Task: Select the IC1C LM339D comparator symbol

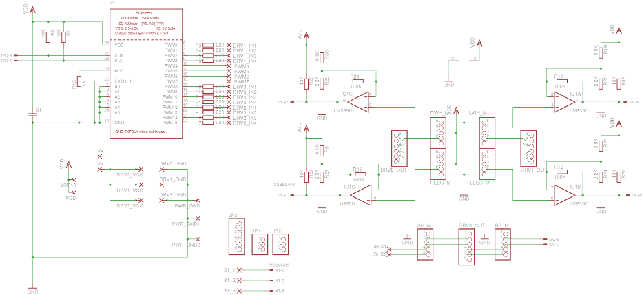Action: 357,102
